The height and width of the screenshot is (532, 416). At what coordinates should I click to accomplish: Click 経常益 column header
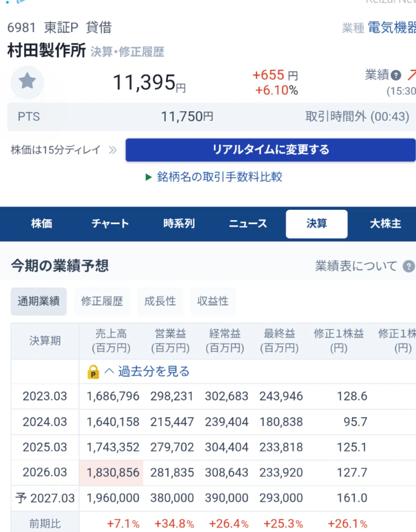pyautogui.click(x=225, y=341)
